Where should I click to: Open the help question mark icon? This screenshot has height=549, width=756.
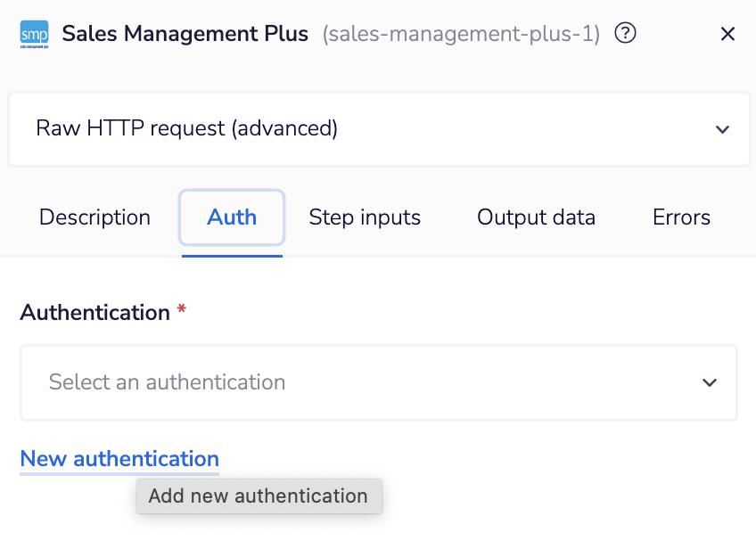click(625, 33)
